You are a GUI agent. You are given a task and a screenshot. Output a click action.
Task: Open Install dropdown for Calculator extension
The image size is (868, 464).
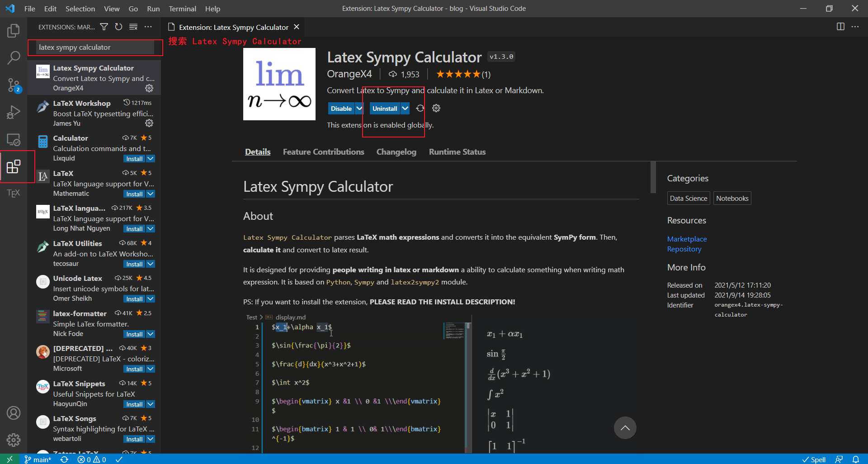click(151, 158)
